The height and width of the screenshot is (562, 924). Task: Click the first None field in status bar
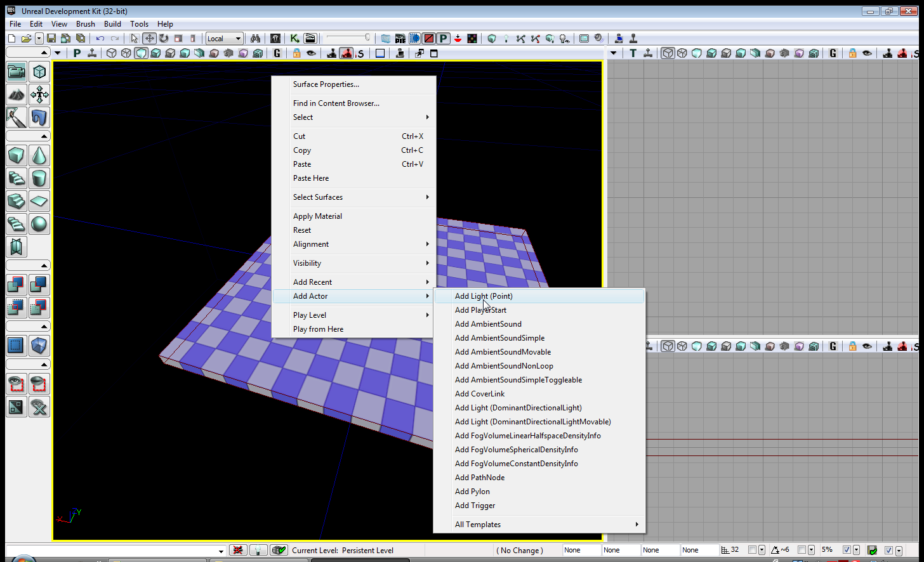(580, 550)
